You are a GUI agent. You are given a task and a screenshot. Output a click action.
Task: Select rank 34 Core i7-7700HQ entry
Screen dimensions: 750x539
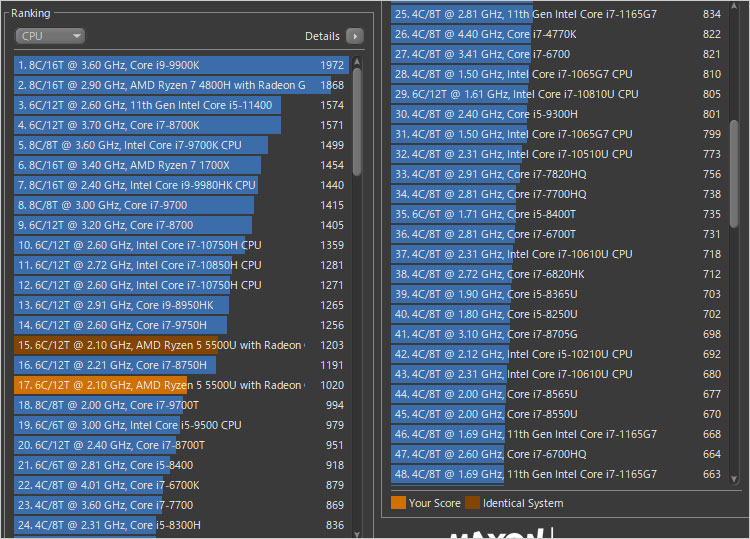558,194
